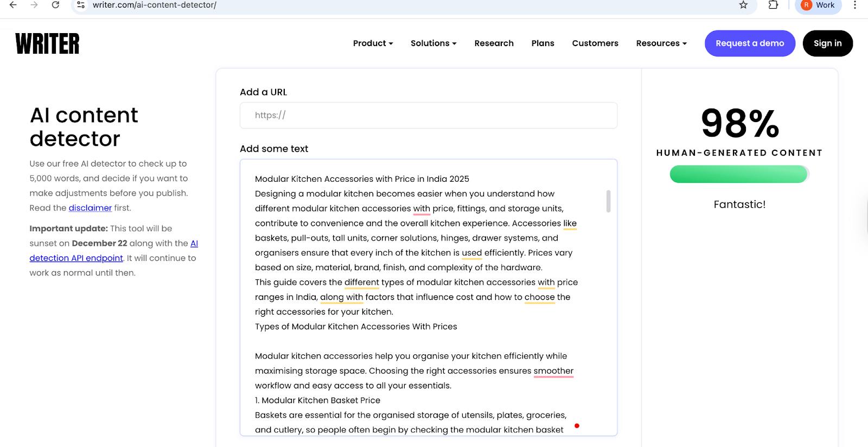Expand the Resources dropdown menu
This screenshot has height=447, width=868.
coord(661,43)
